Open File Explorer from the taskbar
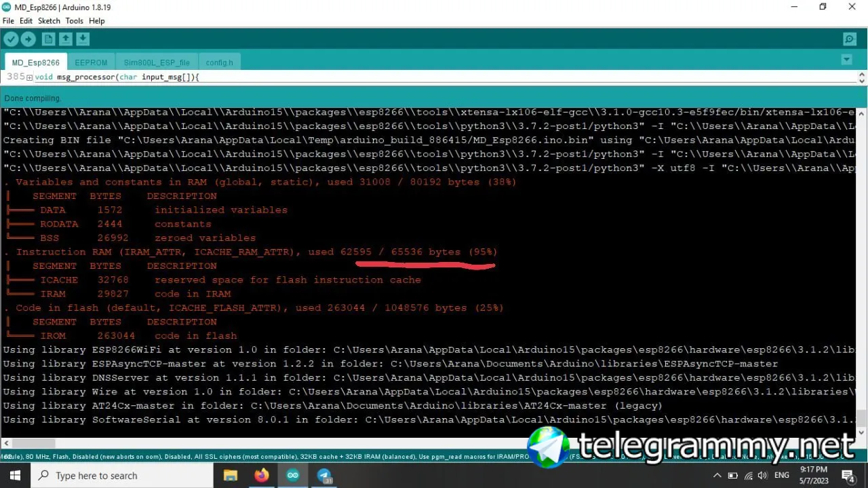The height and width of the screenshot is (488, 868). [231, 475]
